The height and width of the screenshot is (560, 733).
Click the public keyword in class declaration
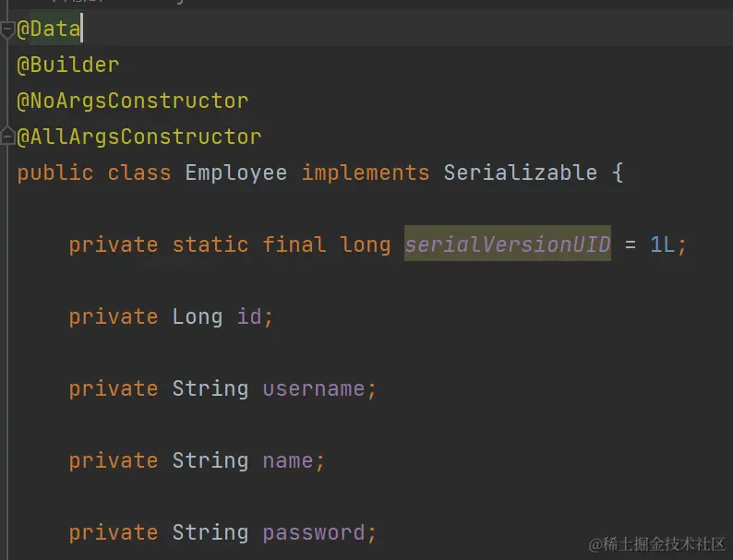coord(55,173)
